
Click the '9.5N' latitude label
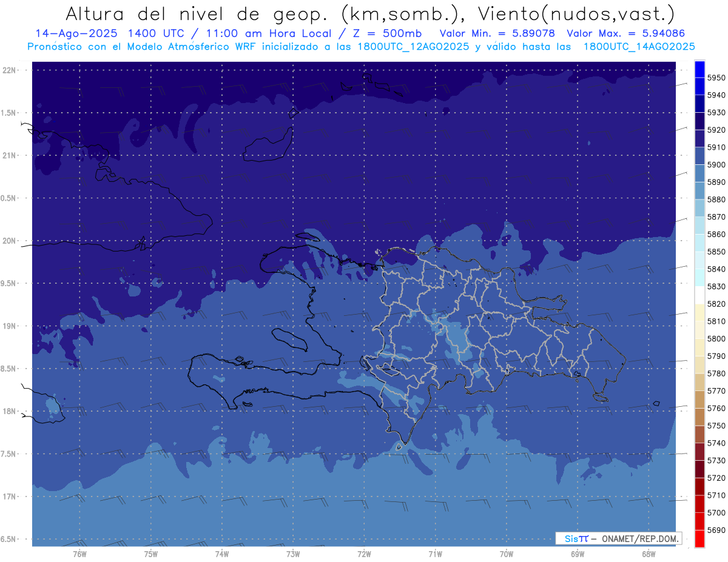pyautogui.click(x=9, y=283)
